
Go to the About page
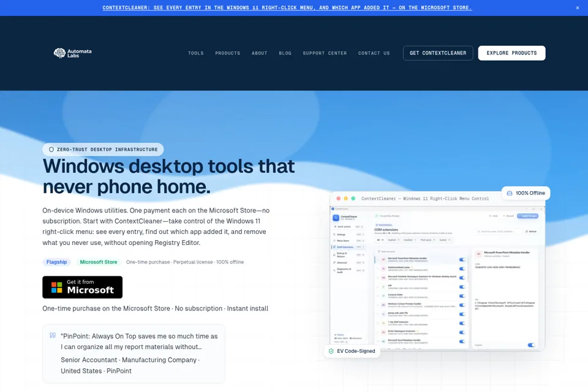point(260,53)
